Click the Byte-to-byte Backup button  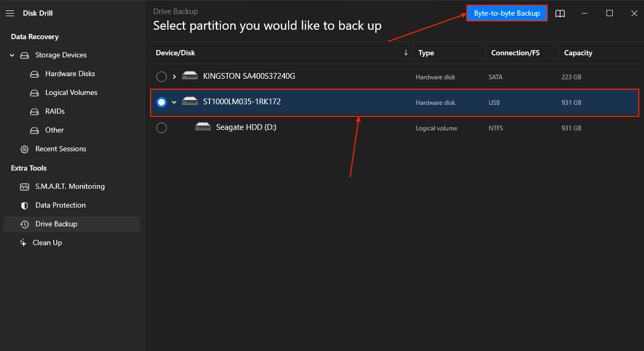coord(506,14)
